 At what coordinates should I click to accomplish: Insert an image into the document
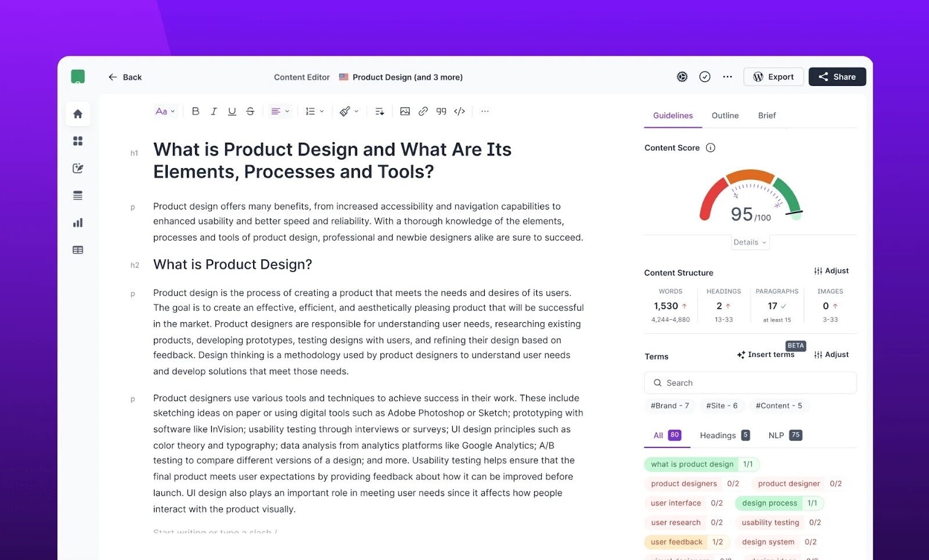coord(405,111)
